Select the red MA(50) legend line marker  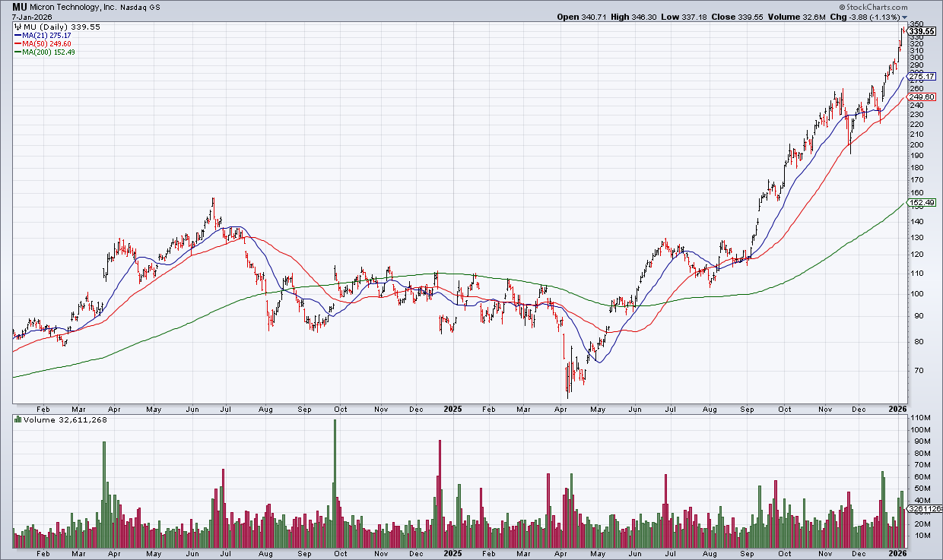pos(17,43)
